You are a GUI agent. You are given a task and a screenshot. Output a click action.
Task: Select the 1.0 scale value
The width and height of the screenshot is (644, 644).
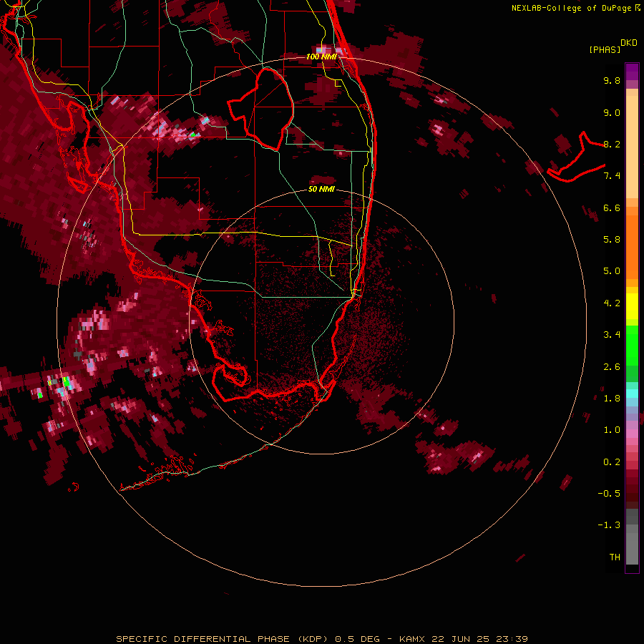[x=612, y=430]
